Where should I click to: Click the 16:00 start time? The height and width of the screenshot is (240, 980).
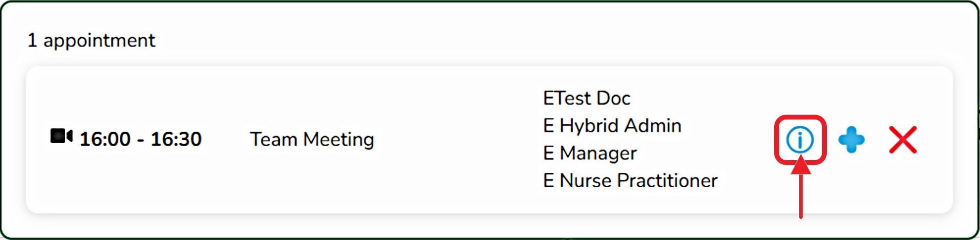click(105, 139)
